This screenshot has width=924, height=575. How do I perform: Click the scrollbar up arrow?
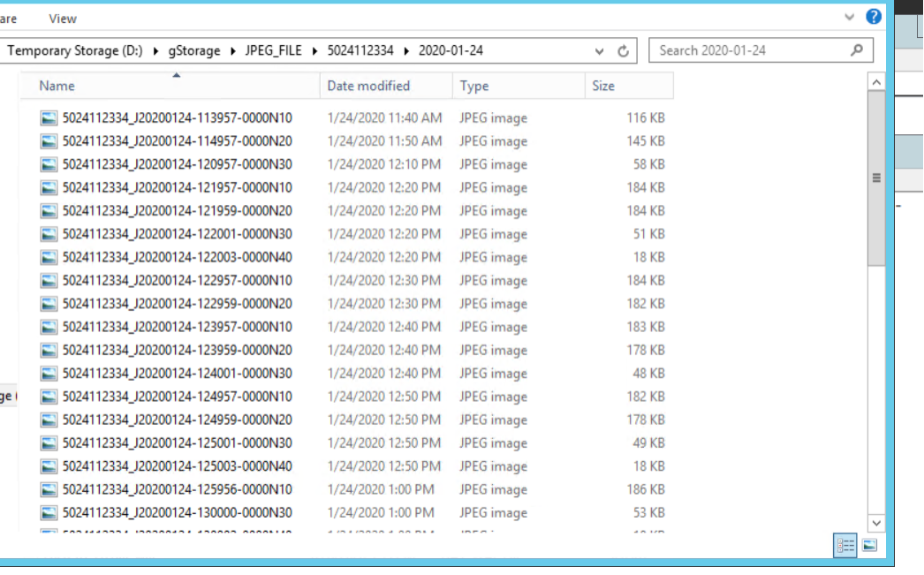(876, 82)
